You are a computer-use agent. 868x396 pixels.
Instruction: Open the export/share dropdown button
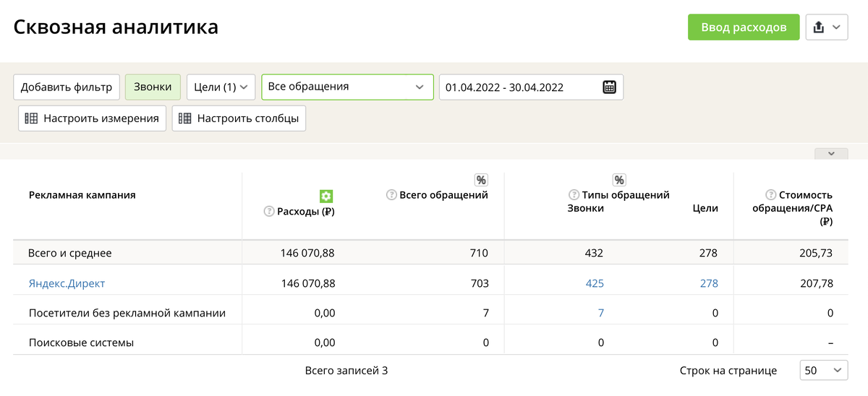pos(827,27)
